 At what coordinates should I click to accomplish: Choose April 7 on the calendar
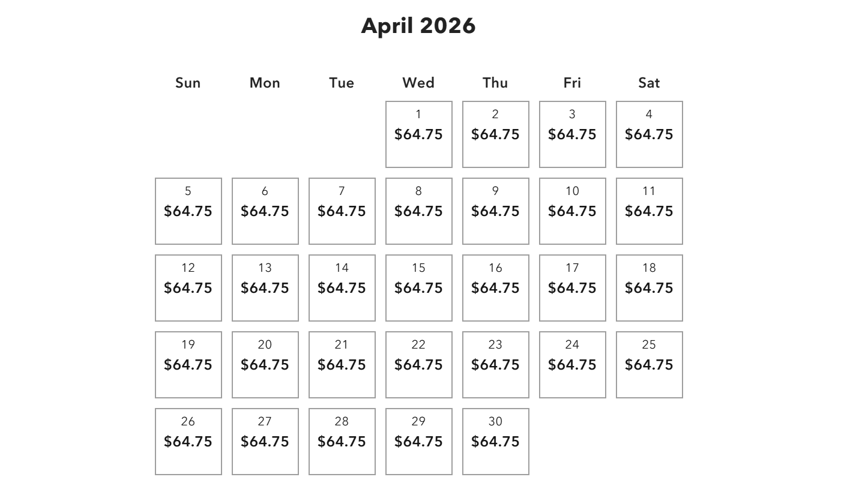(x=342, y=211)
